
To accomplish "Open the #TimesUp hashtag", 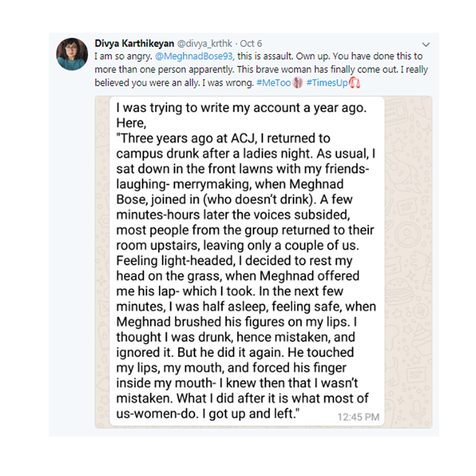I will coord(327,83).
